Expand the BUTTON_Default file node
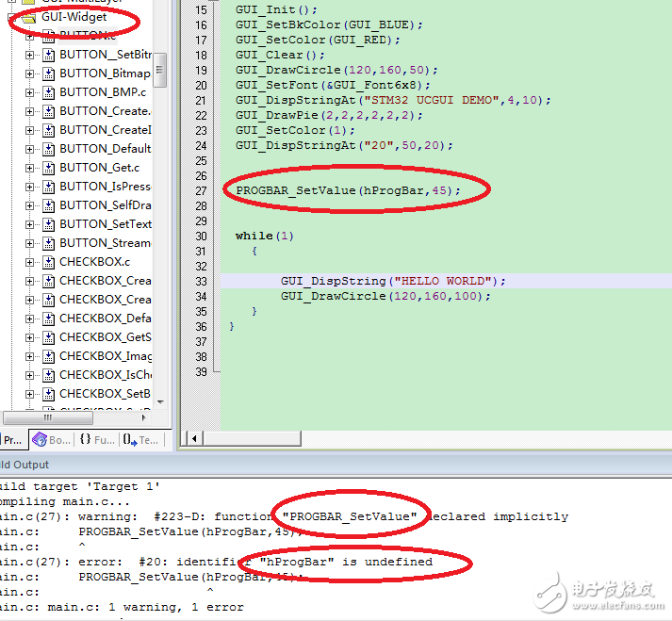672x621 pixels. 29,149
